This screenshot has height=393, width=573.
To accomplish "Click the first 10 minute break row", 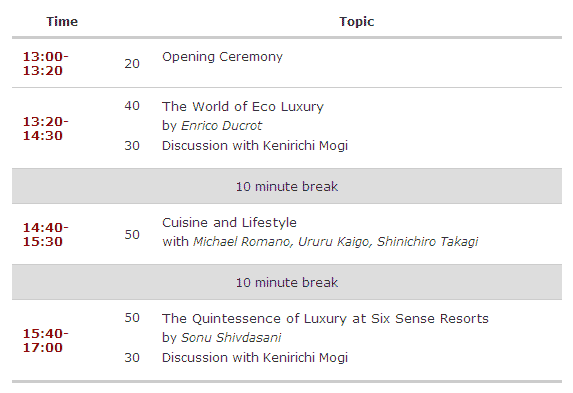I will pos(287,186).
